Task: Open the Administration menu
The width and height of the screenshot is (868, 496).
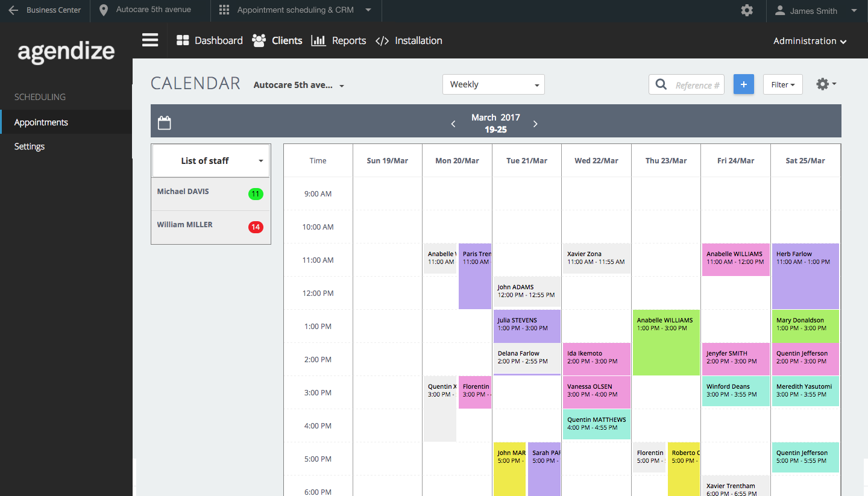Action: (810, 41)
